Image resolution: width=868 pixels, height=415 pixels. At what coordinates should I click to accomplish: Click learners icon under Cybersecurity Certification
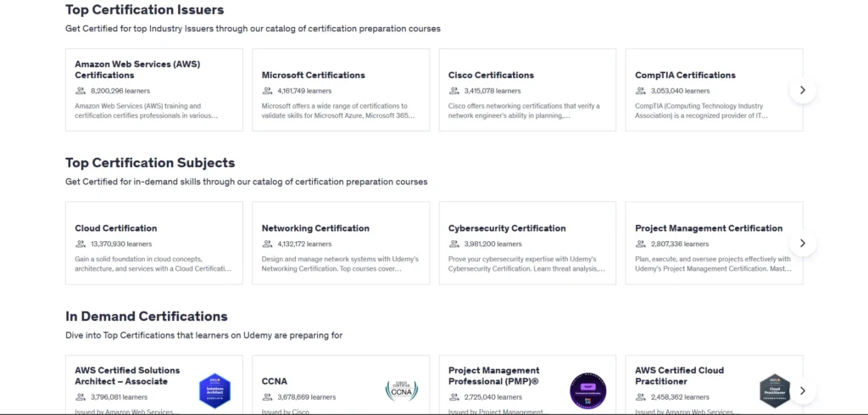[x=454, y=244]
